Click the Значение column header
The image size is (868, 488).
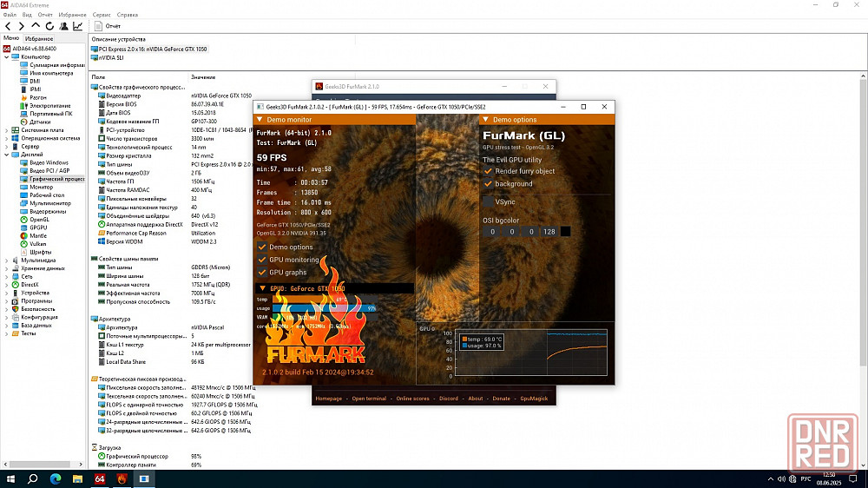coord(203,77)
